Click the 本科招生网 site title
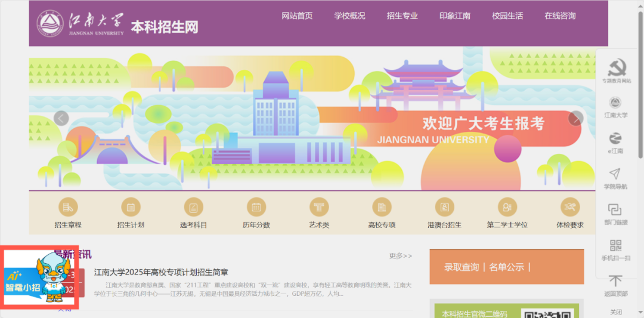The height and width of the screenshot is (318, 644). click(x=165, y=27)
